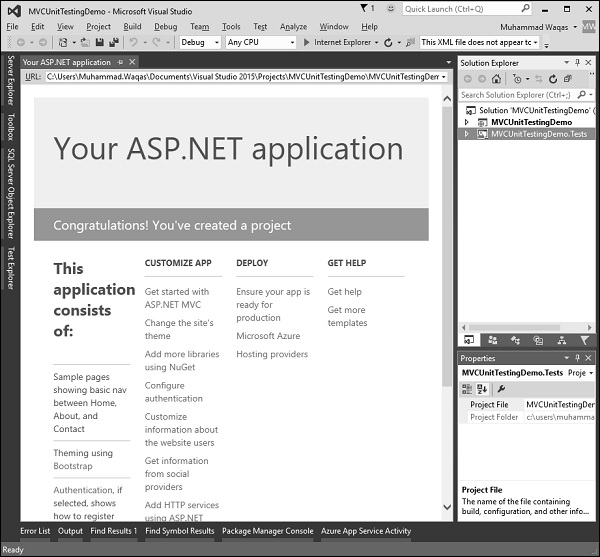Open the Get started with ASP.NET MVC link
This screenshot has height=557, width=600.
177,298
